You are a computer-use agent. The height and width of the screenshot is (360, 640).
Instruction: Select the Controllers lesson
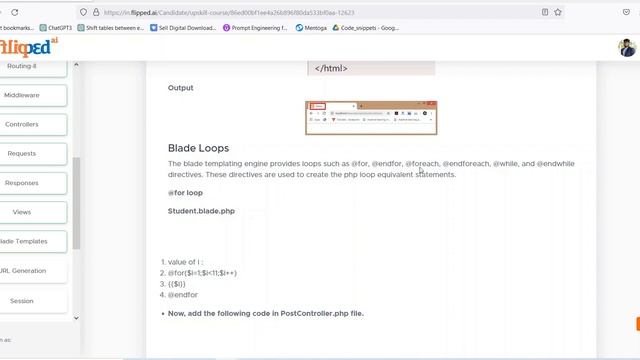coord(33,124)
